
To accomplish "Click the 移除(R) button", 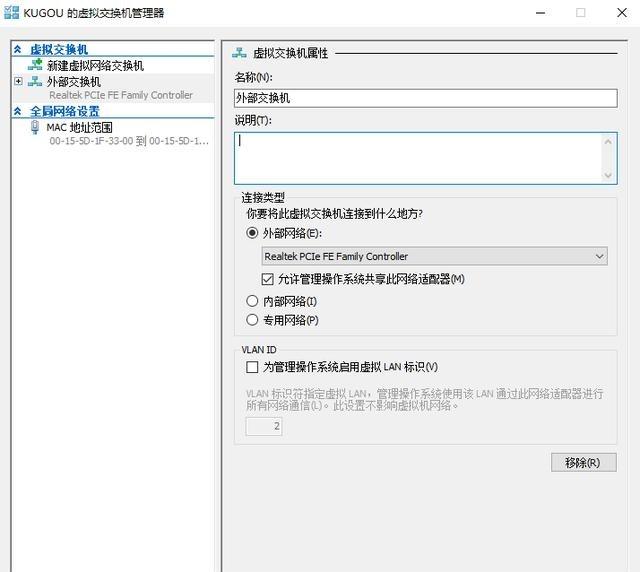I will point(584,462).
